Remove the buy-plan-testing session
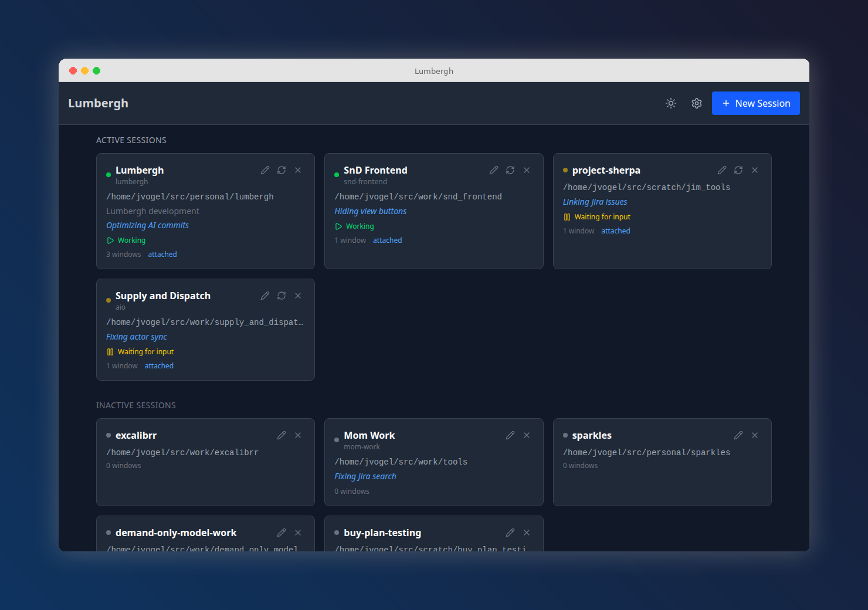 point(526,532)
